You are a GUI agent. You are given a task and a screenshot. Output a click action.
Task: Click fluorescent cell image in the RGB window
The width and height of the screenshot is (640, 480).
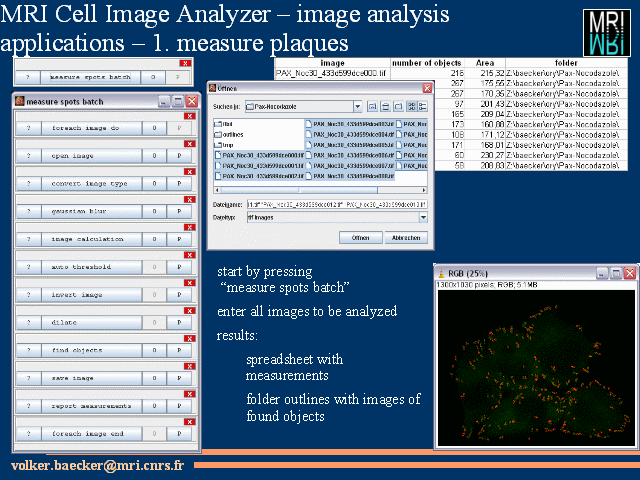(536, 367)
